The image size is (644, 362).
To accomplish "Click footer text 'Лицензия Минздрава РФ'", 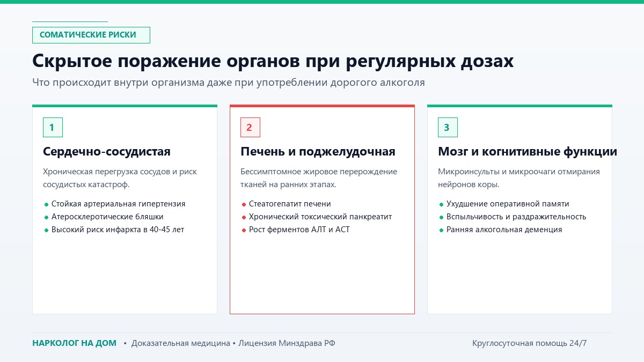I will [x=287, y=343].
